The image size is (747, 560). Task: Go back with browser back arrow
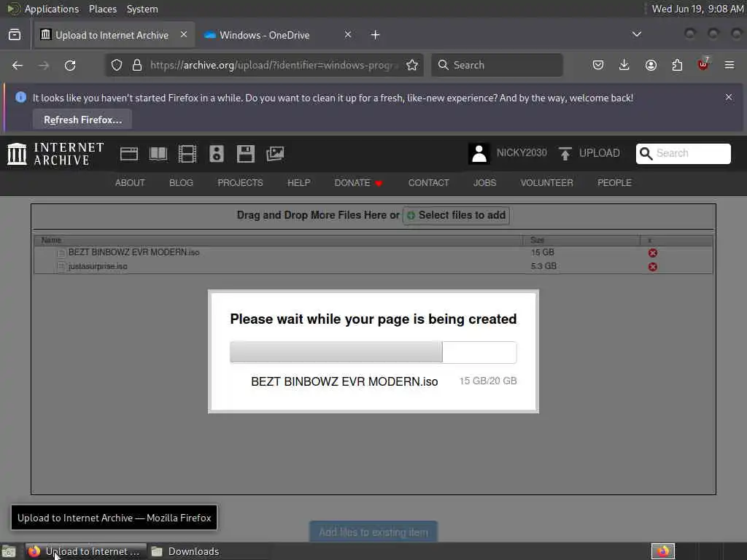point(18,65)
